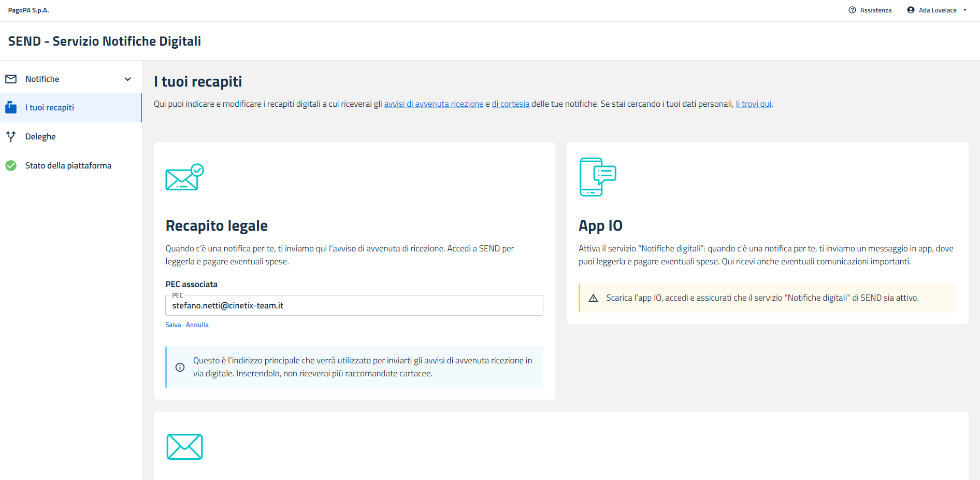Open the Ada Lovelace account dropdown arrow
Viewport: 980px width, 480px height.
[x=965, y=10]
